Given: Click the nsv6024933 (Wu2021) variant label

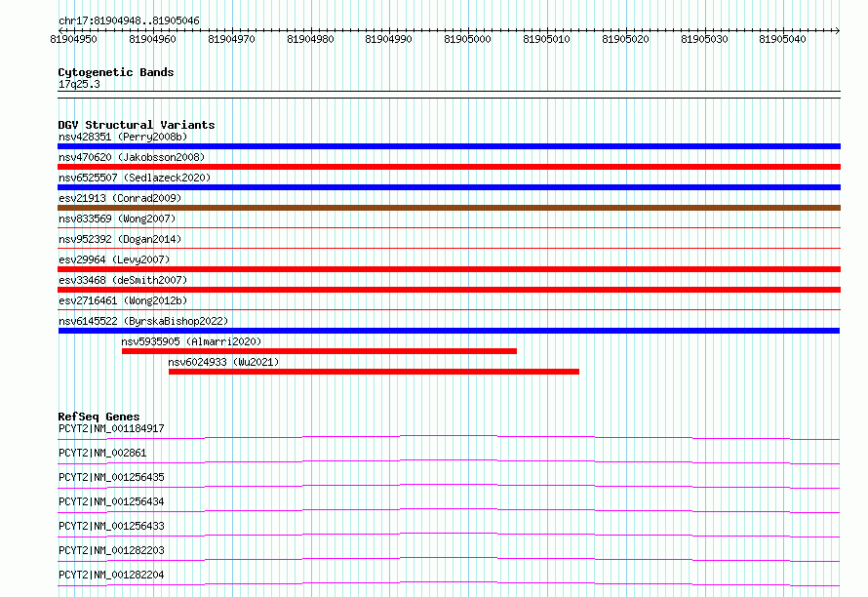Looking at the screenshot, I should coord(223,362).
